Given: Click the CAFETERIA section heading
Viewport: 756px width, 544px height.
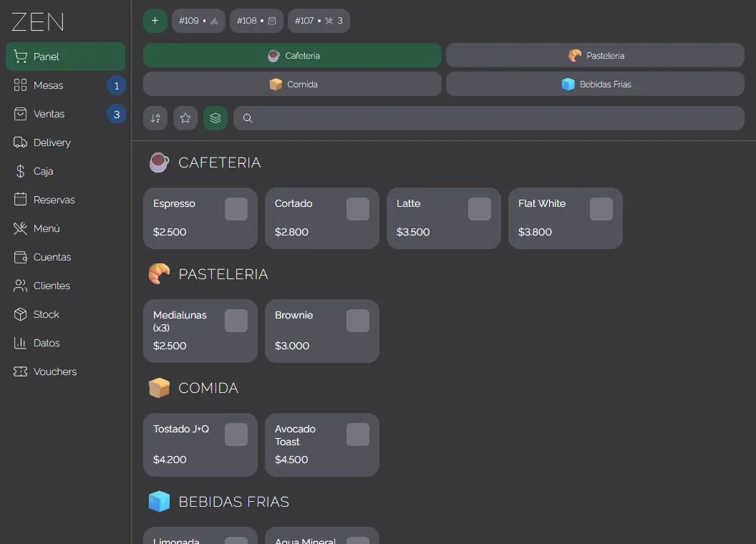Looking at the screenshot, I should tap(219, 162).
